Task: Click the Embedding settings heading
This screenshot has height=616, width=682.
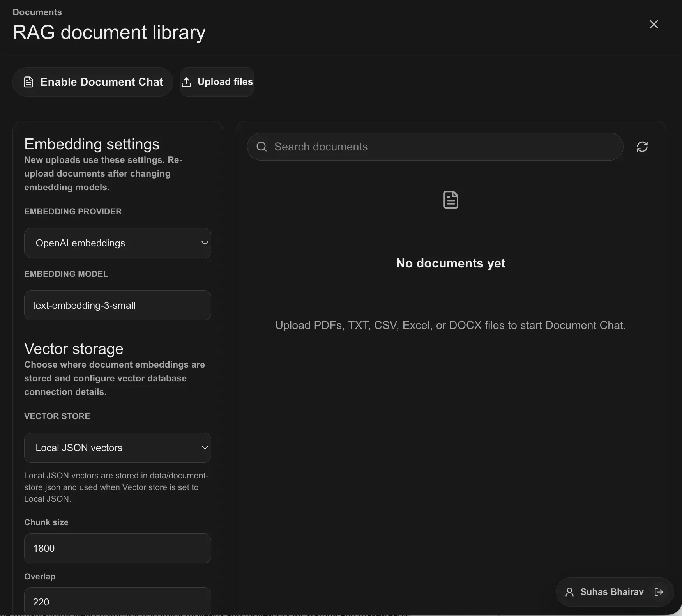Action: (x=92, y=144)
